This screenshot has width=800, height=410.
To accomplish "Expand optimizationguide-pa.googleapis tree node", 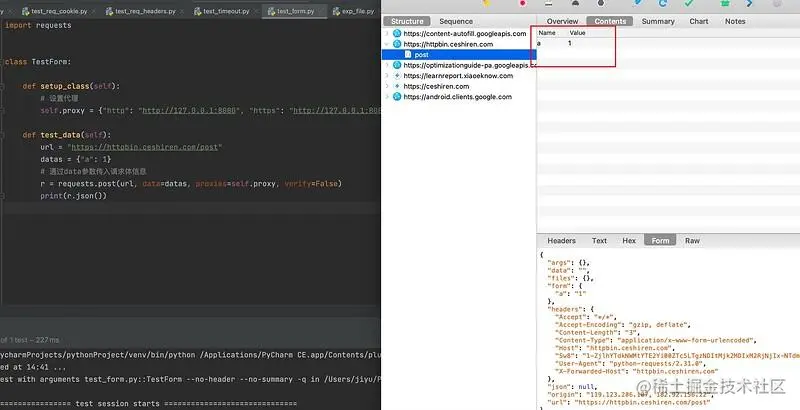I will point(387,65).
